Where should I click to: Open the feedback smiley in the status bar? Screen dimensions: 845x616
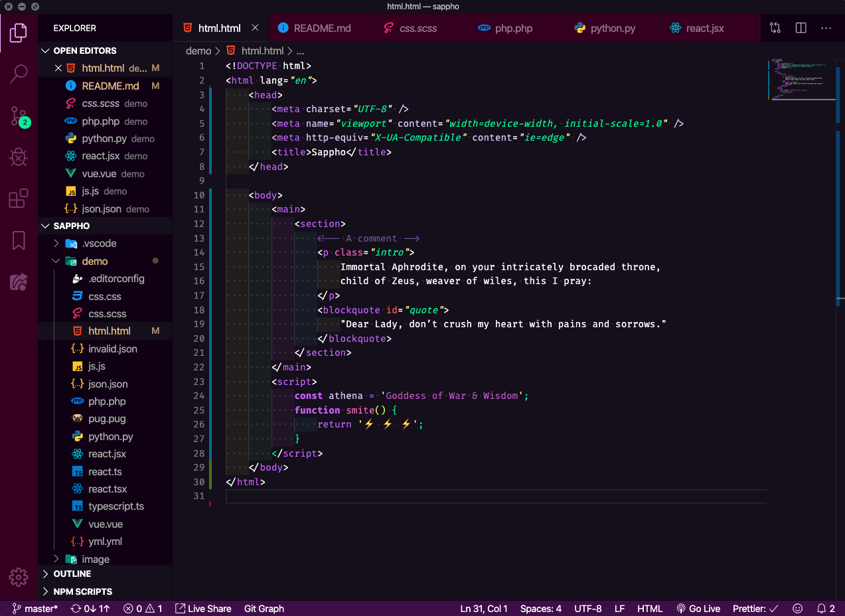pyautogui.click(x=798, y=608)
